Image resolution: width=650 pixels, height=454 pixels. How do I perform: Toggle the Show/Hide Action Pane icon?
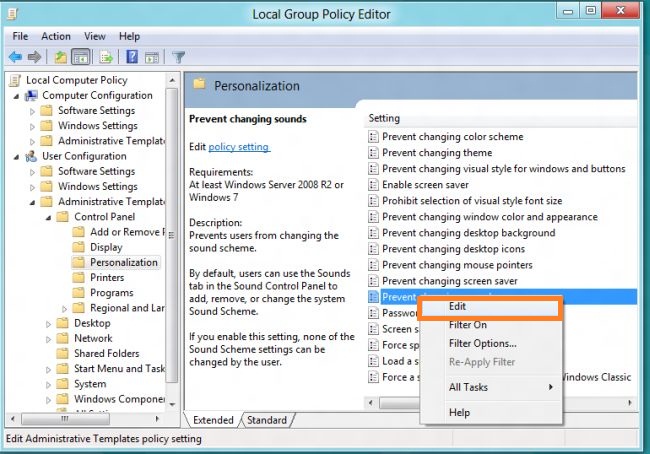click(x=152, y=57)
